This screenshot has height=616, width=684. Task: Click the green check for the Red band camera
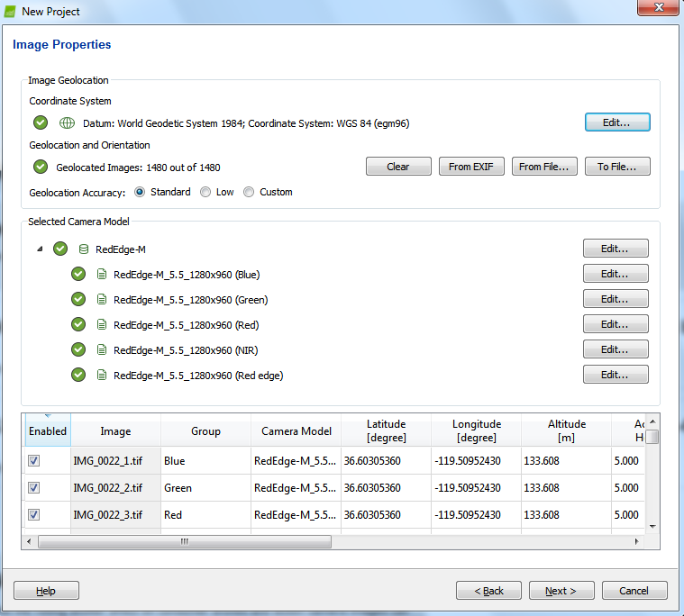[78, 325]
